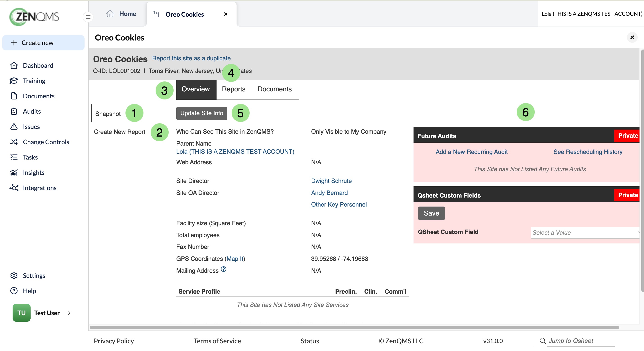Select Create New Report in side menu
Image resolution: width=644 pixels, height=351 pixels.
[119, 132]
